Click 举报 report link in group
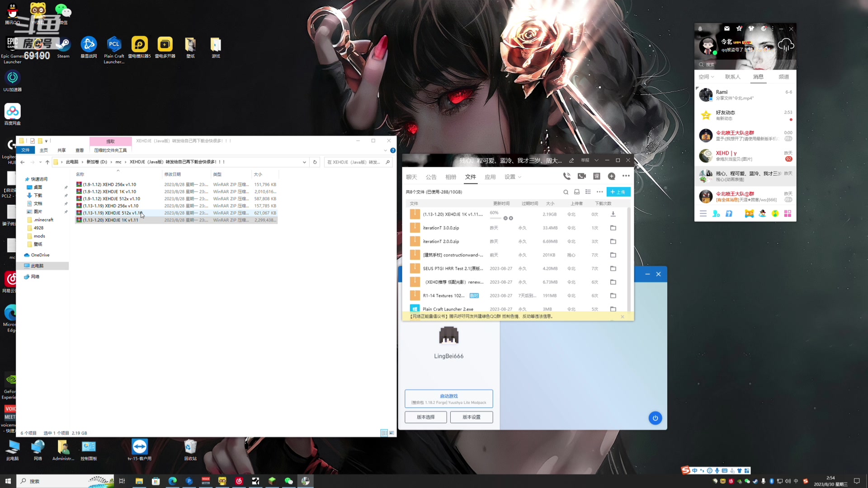This screenshot has height=488, width=868. (585, 160)
